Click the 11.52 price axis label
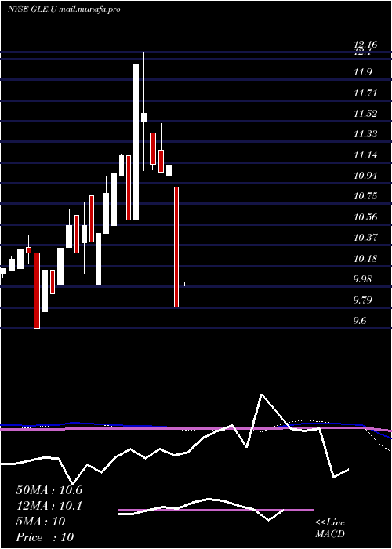Screen dimensions: 392x549 point(365,114)
